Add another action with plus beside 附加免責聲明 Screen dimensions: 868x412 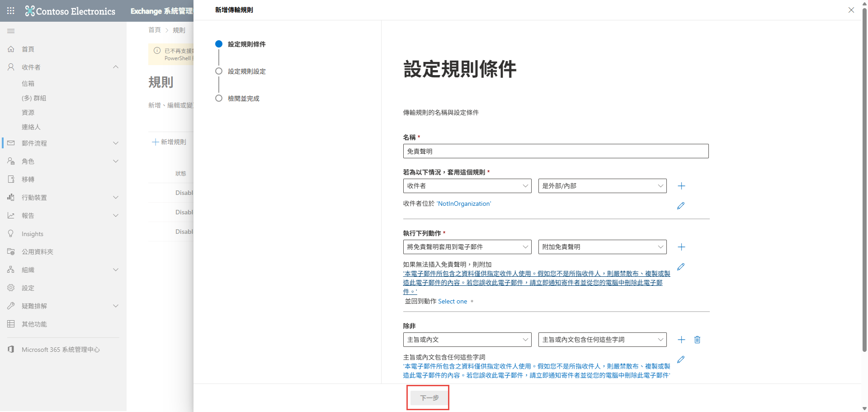(681, 247)
